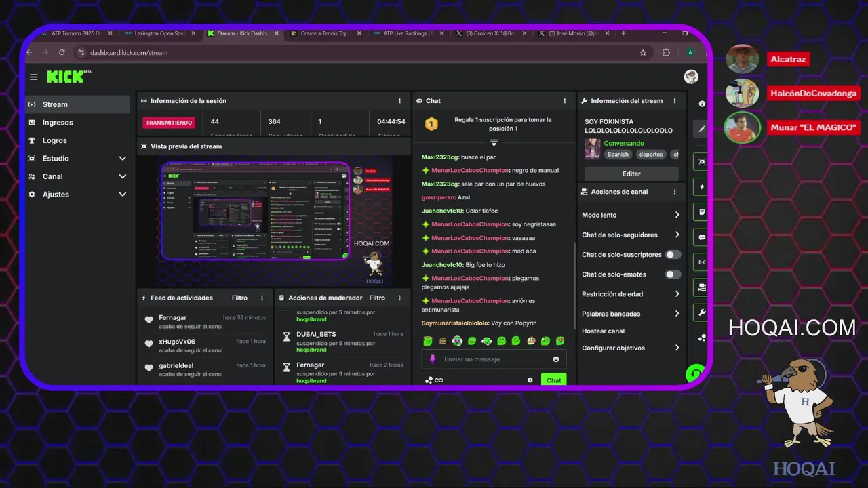The height and width of the screenshot is (488, 868).
Task: Click the info icon in the right sidebar
Action: point(702,104)
